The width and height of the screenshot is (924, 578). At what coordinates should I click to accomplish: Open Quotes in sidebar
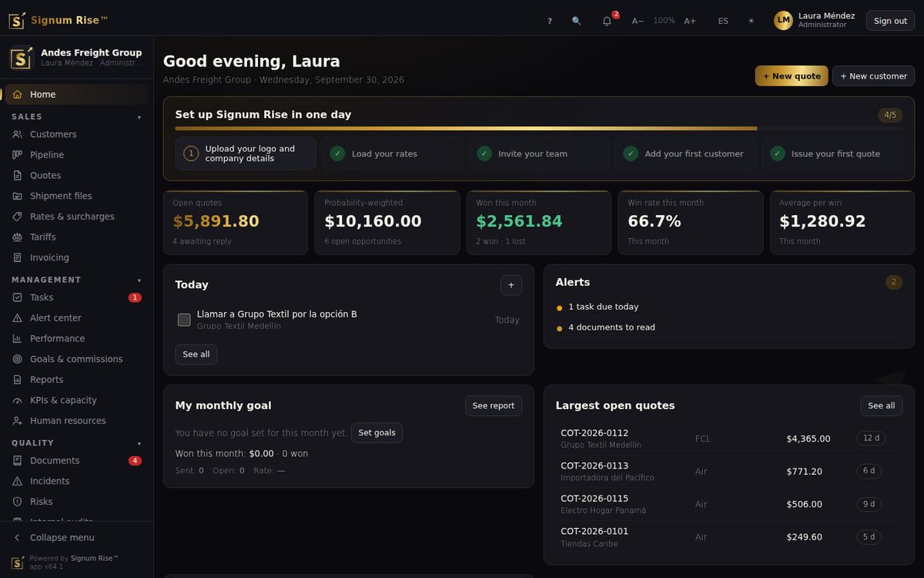tap(76, 175)
